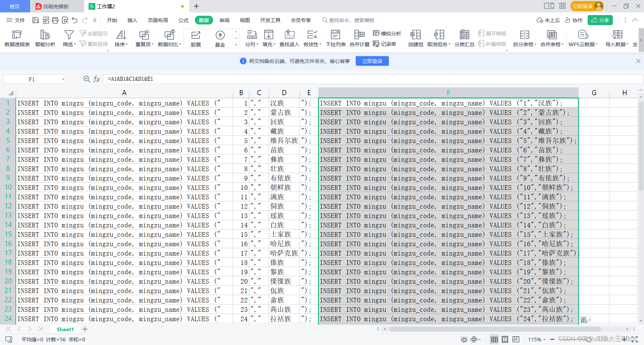Expand quick access toolbar customize arrow
The height and width of the screenshot is (345, 644).
tap(95, 20)
